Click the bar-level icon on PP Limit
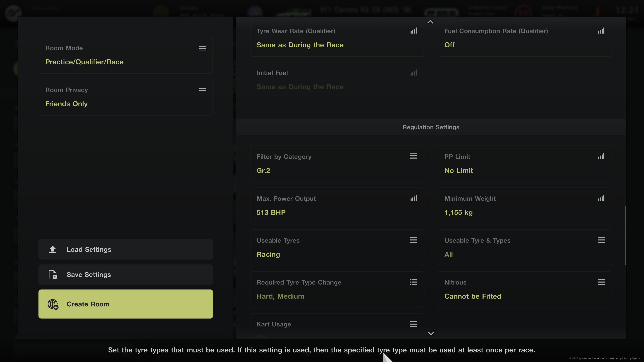644x362 pixels. 601,157
